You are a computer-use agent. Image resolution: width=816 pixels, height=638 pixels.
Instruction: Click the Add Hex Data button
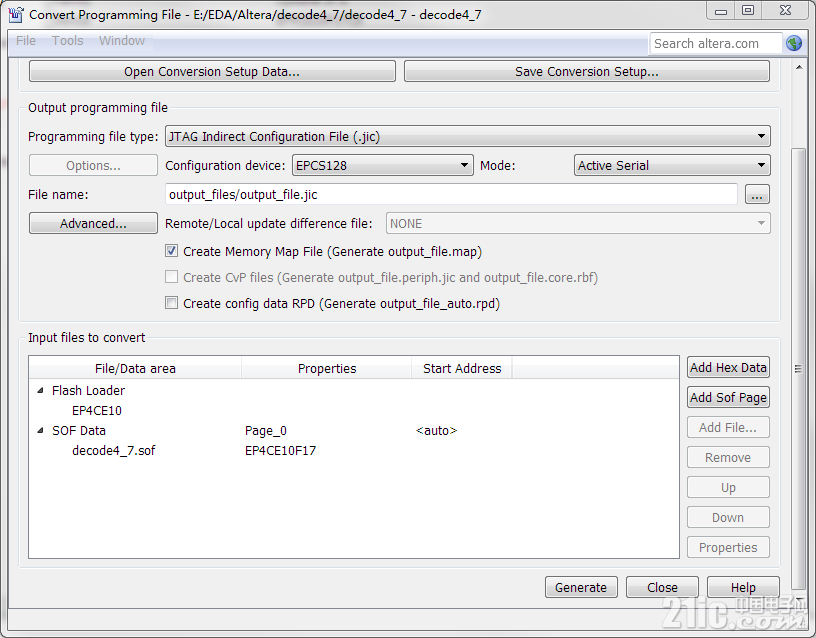click(728, 367)
